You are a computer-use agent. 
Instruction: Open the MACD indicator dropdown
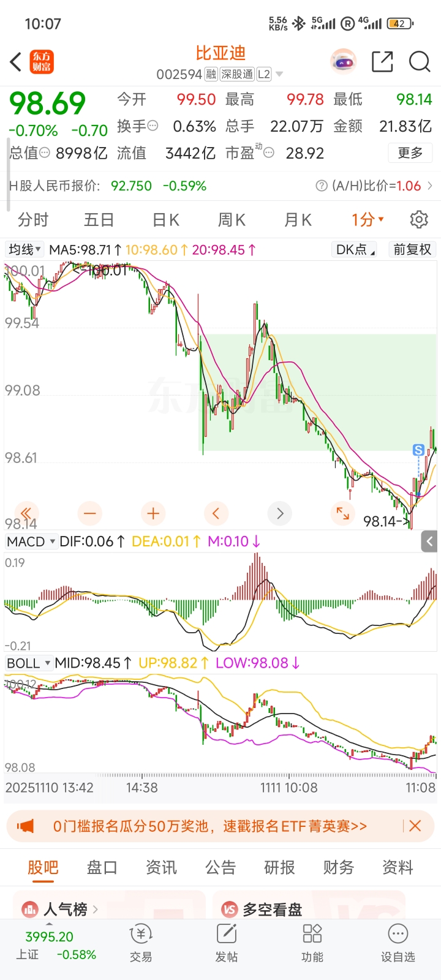coord(31,541)
